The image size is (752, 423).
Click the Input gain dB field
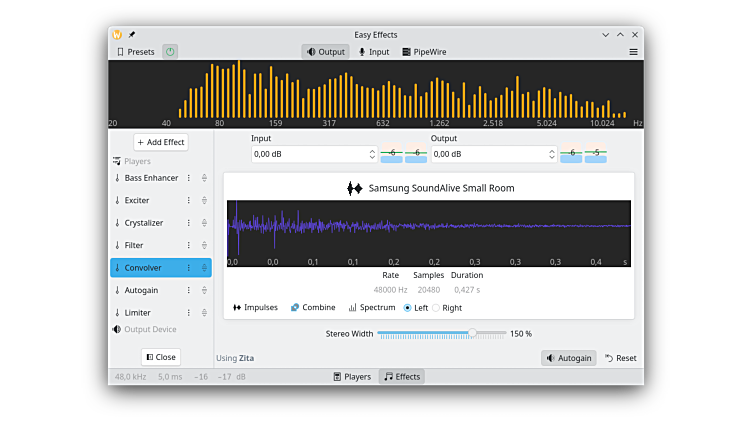308,154
